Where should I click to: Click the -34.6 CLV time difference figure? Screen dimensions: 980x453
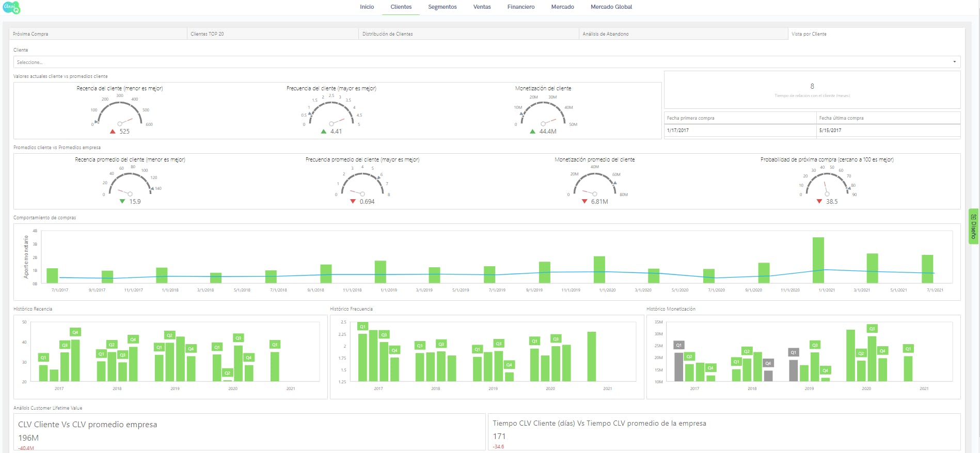coord(498,447)
